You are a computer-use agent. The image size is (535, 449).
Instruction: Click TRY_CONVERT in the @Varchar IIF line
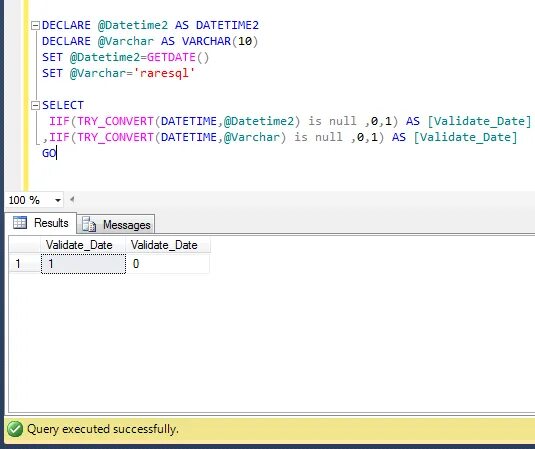point(115,137)
